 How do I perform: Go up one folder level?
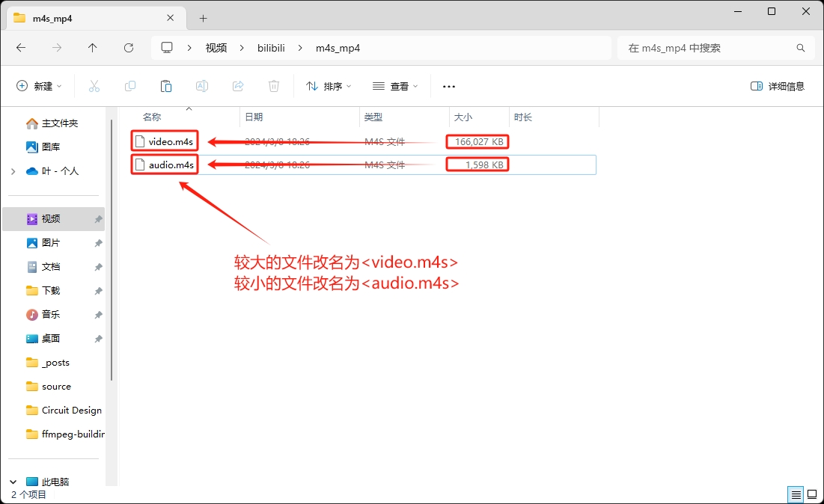[93, 48]
